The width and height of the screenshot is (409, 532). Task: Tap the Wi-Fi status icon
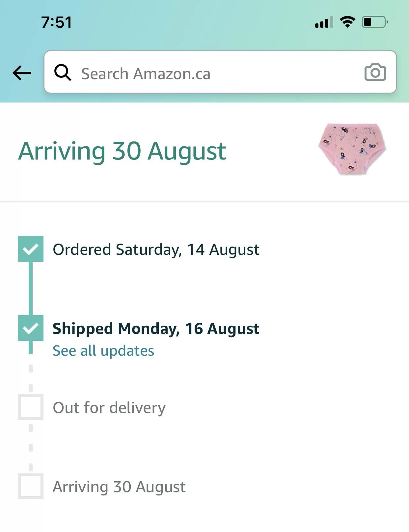[347, 22]
